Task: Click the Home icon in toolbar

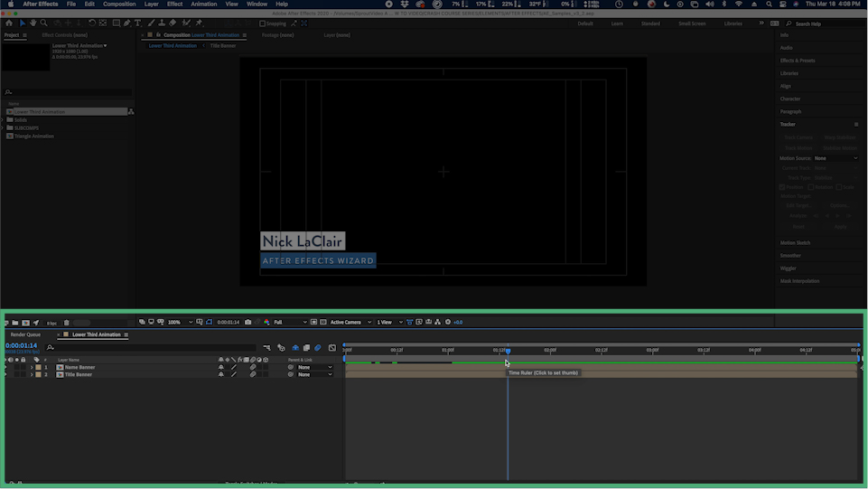Action: tap(10, 23)
